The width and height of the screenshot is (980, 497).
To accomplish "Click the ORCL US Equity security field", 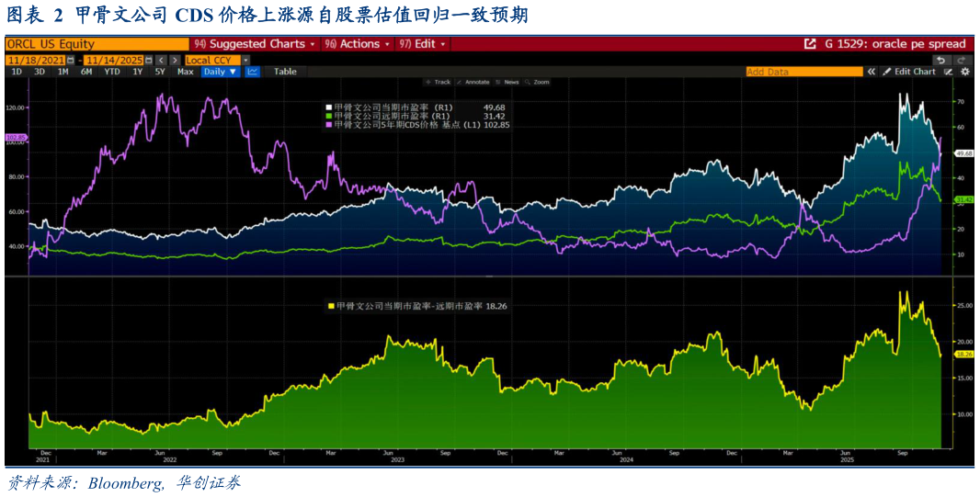I will (x=97, y=44).
